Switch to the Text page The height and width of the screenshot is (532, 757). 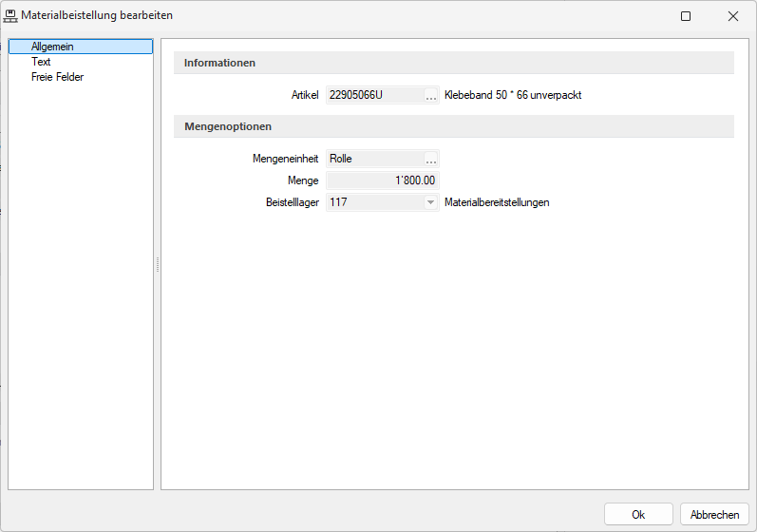pyautogui.click(x=41, y=62)
